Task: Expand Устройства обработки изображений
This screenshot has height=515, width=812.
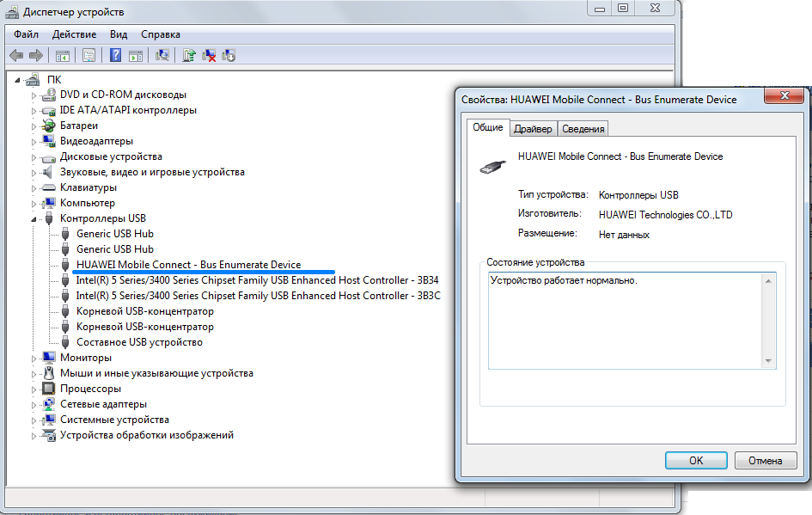Action: 34,436
